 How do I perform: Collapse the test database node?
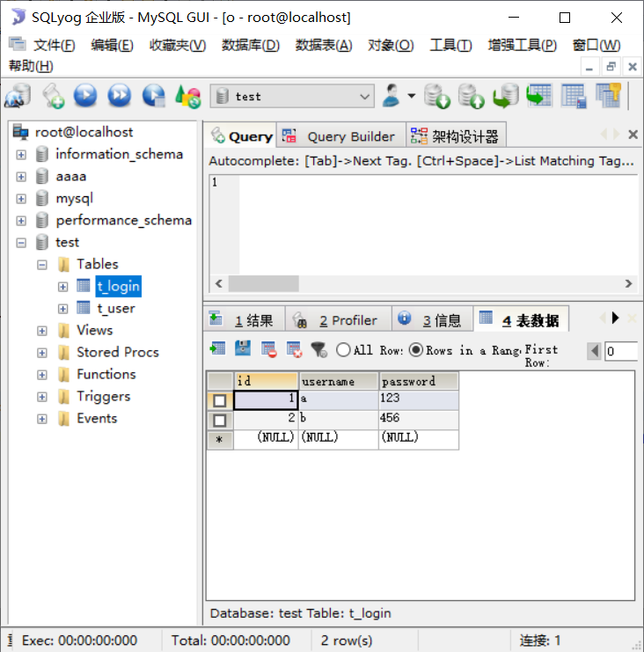pyautogui.click(x=21, y=243)
